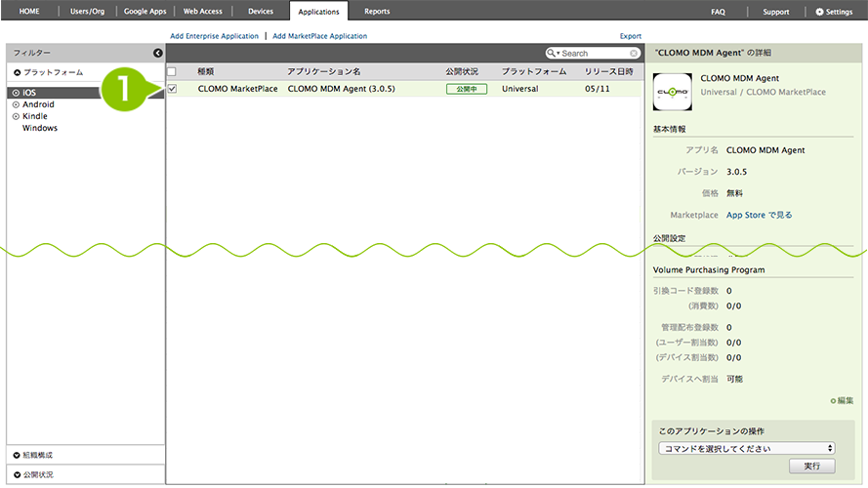Open App Store で見る link
The height and width of the screenshot is (488, 868).
759,215
